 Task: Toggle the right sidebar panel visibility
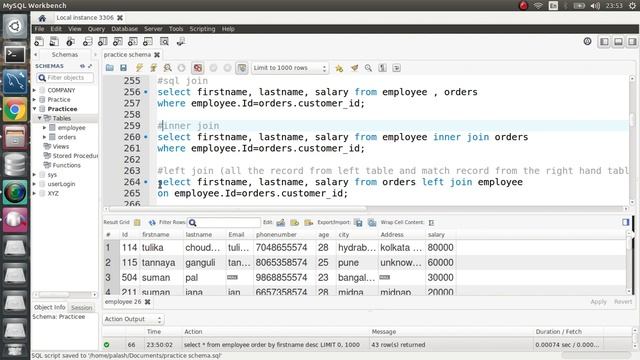[632, 42]
